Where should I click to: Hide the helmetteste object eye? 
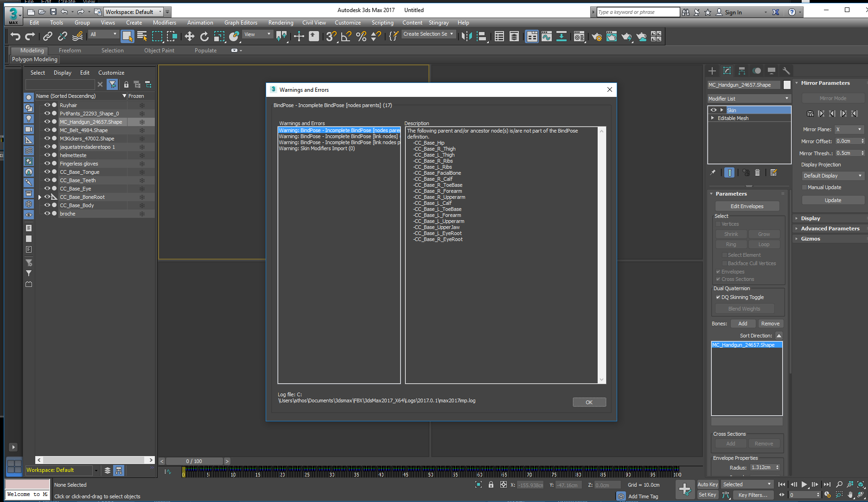[x=47, y=155]
